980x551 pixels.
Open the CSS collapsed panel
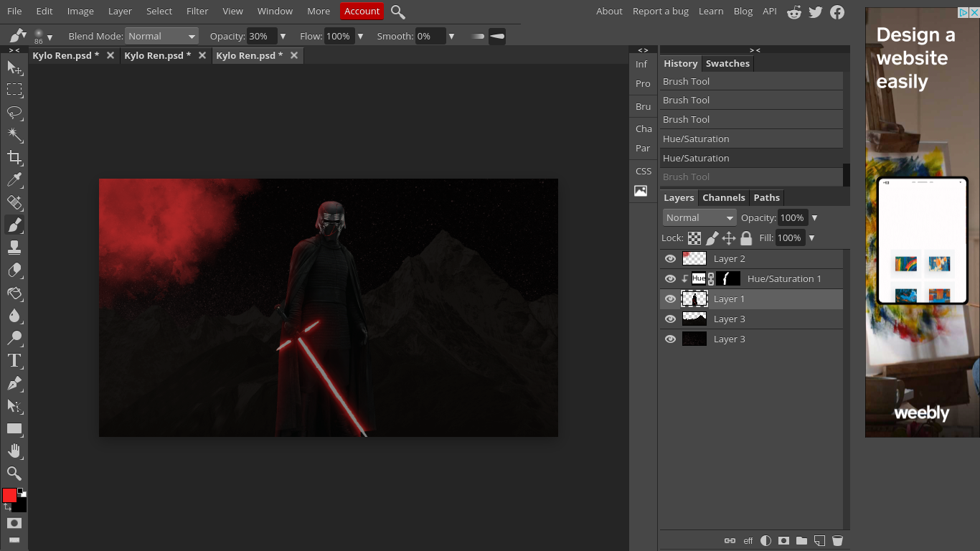pos(644,171)
